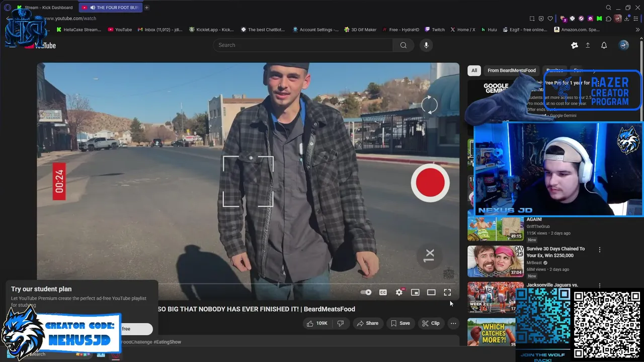Add page to bookmarks heart icon

(550, 19)
